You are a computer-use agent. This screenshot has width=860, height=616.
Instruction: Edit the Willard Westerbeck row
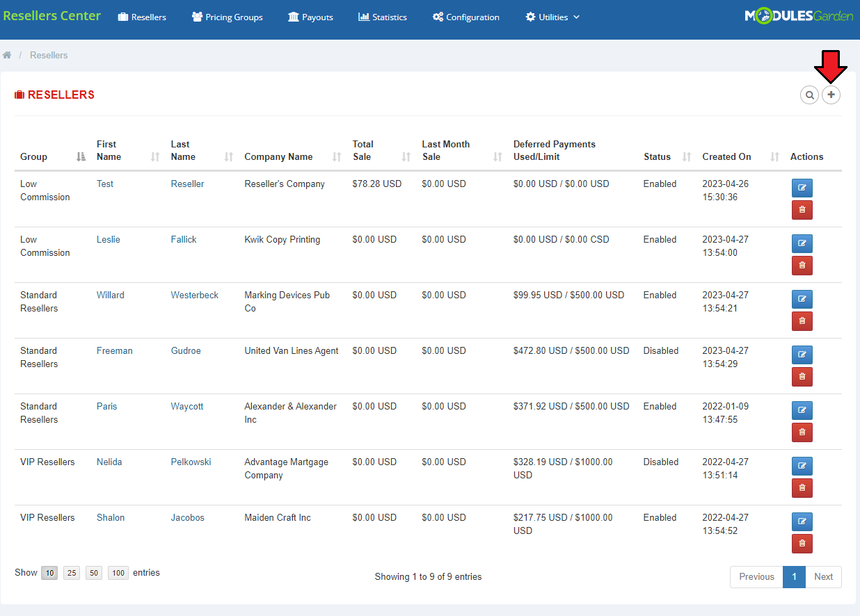coord(802,300)
